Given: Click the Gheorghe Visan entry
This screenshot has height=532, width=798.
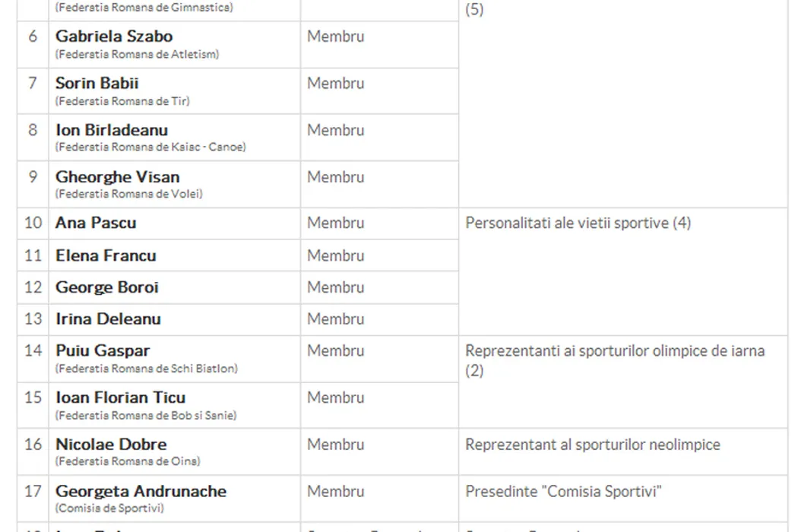Looking at the screenshot, I should (x=118, y=177).
